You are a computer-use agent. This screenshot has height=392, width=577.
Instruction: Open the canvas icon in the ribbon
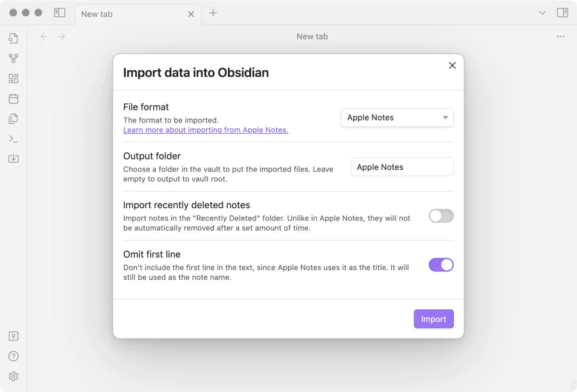pyautogui.click(x=13, y=78)
